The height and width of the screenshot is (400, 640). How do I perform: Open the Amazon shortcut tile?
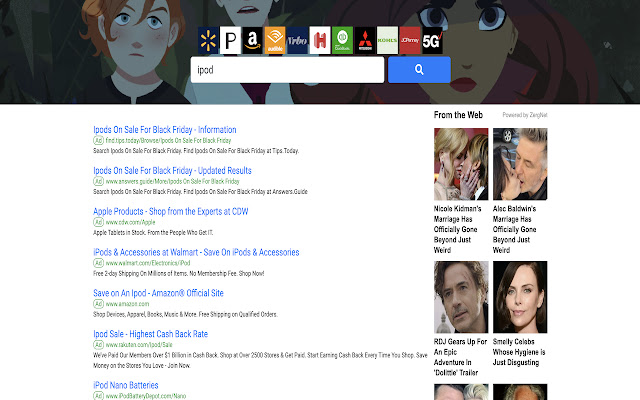[253, 40]
